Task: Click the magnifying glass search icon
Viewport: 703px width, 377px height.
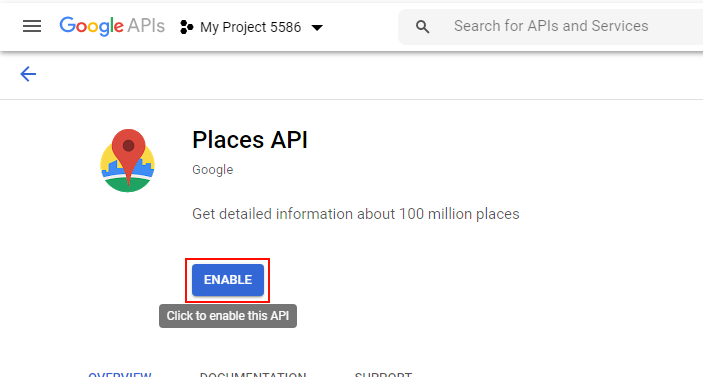Action: click(422, 27)
